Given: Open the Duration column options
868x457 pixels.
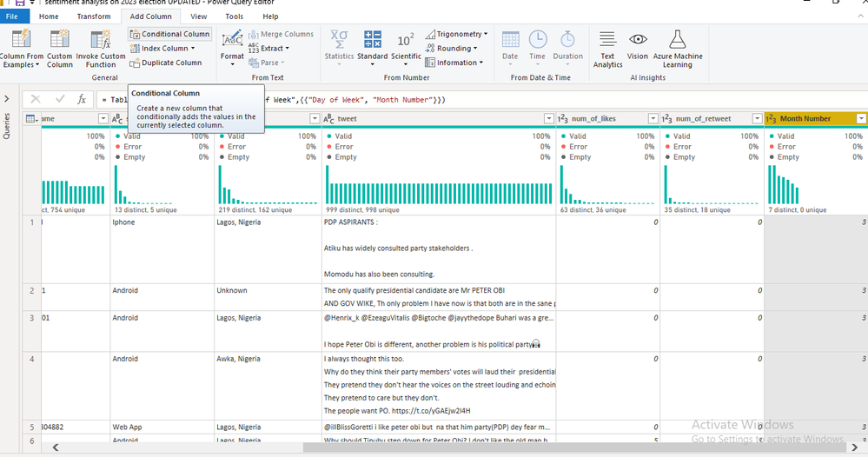Looking at the screenshot, I should coord(567,49).
